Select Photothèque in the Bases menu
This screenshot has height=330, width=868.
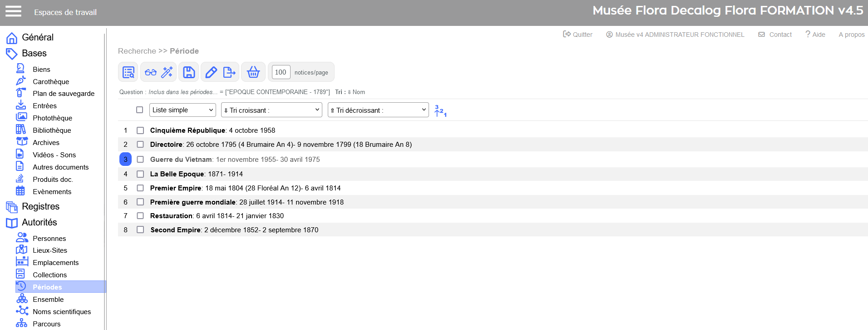pos(52,118)
